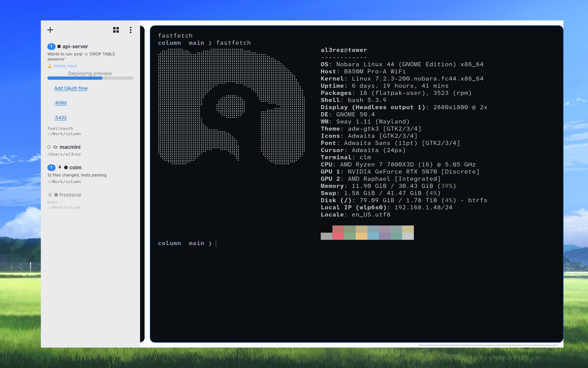Image resolution: width=588 pixels, height=368 pixels.
Task: Click the Host line B850M Pro-A WiFi
Action: (x=363, y=72)
